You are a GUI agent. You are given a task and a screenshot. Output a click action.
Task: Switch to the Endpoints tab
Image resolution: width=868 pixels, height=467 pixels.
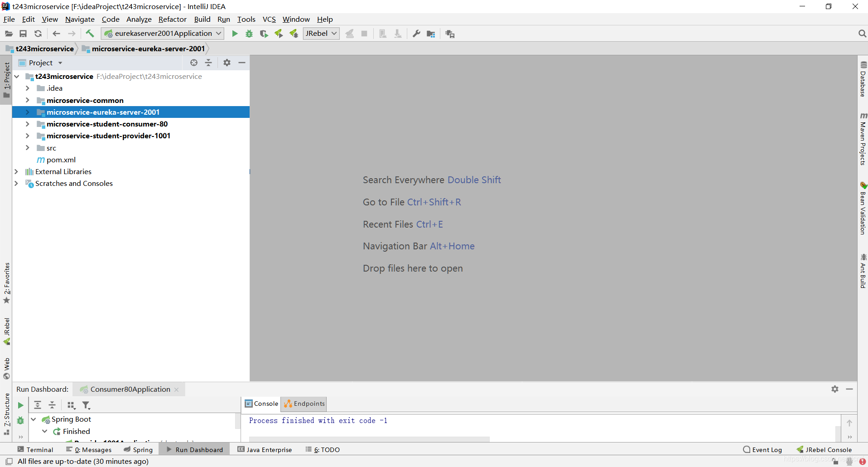pyautogui.click(x=304, y=404)
